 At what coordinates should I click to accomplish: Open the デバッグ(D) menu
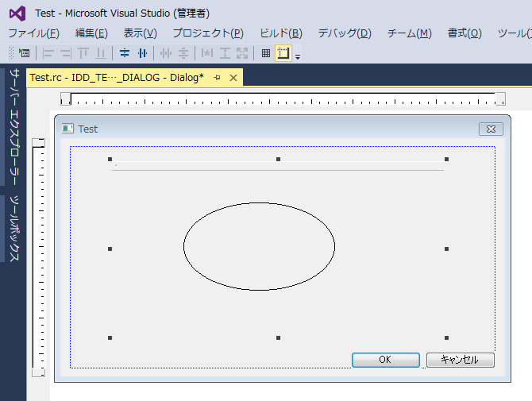click(x=345, y=33)
